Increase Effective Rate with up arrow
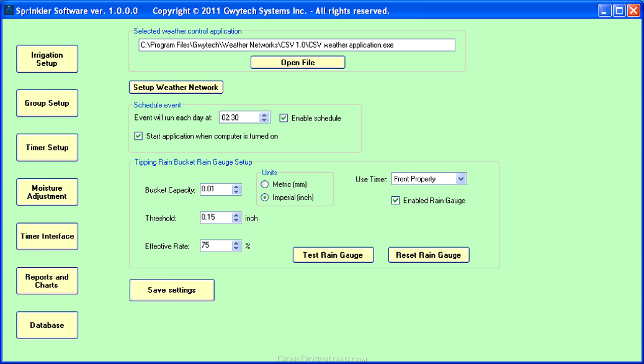Image resolution: width=644 pixels, height=364 pixels. 236,243
